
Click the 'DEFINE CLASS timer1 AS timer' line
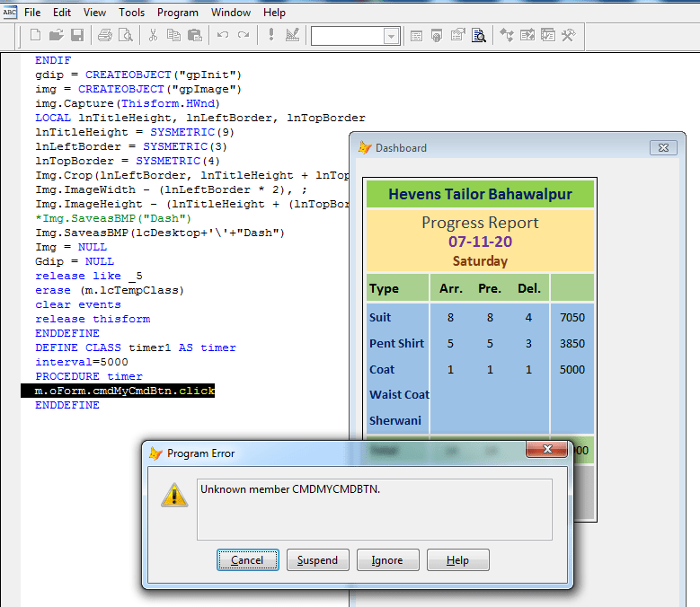click(136, 347)
